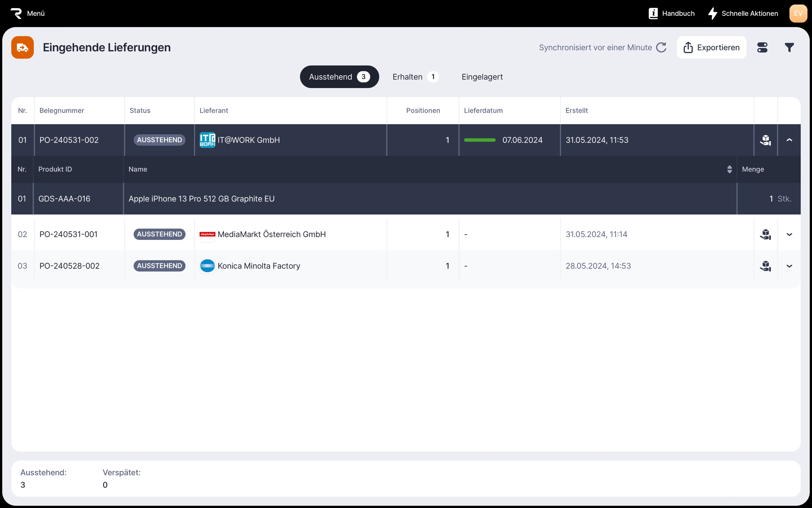812x508 pixels.
Task: Click the Schnelle Aktionen lightning icon
Action: click(x=713, y=13)
